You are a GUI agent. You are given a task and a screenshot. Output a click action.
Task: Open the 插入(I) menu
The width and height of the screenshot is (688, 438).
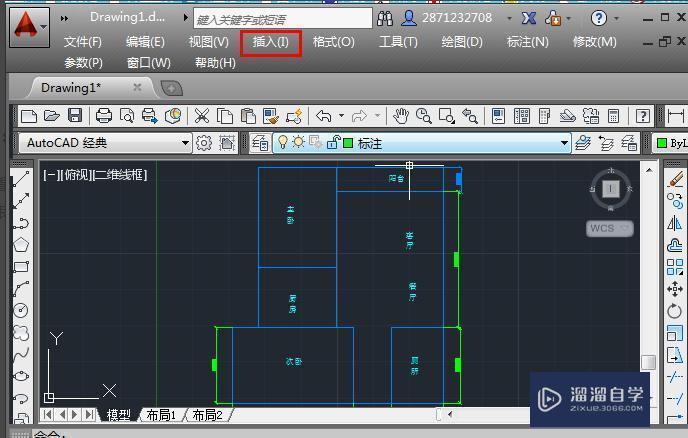[x=271, y=42]
